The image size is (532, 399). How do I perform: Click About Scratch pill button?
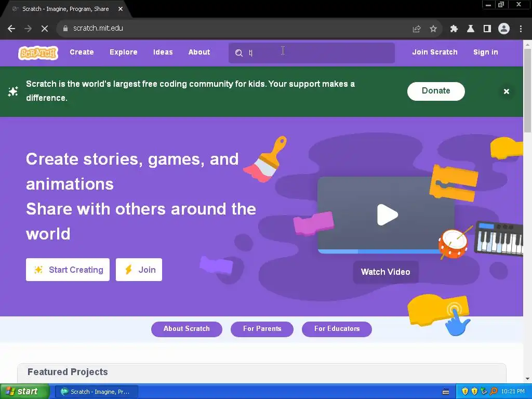tap(187, 329)
